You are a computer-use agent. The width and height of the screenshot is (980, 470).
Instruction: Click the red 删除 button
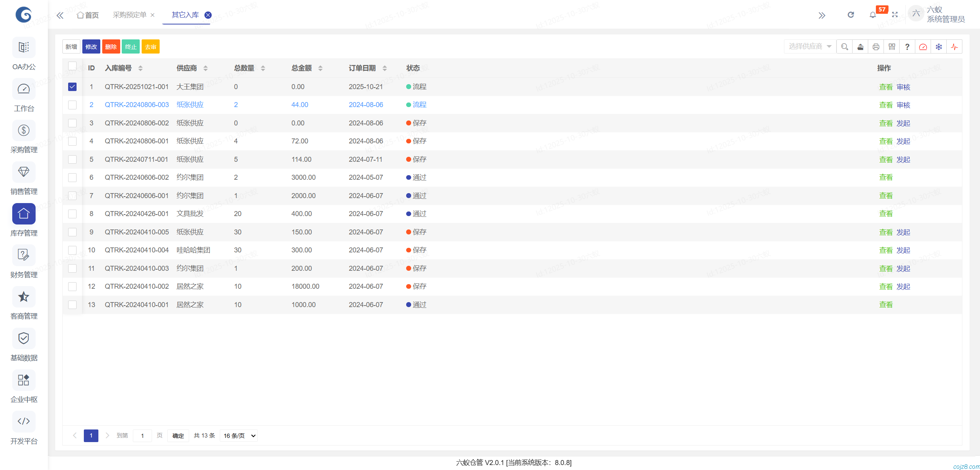[111, 47]
